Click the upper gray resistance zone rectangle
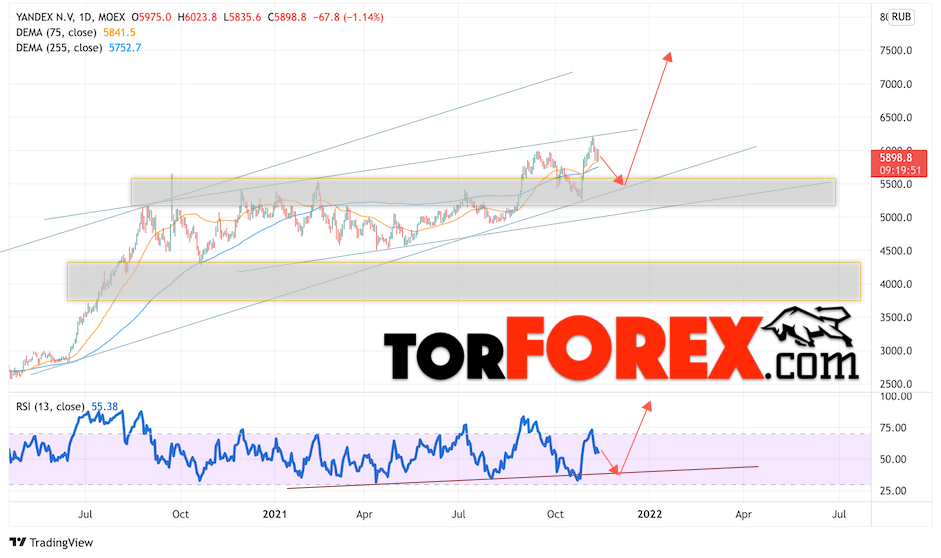The width and height of the screenshot is (941, 558). click(x=483, y=192)
